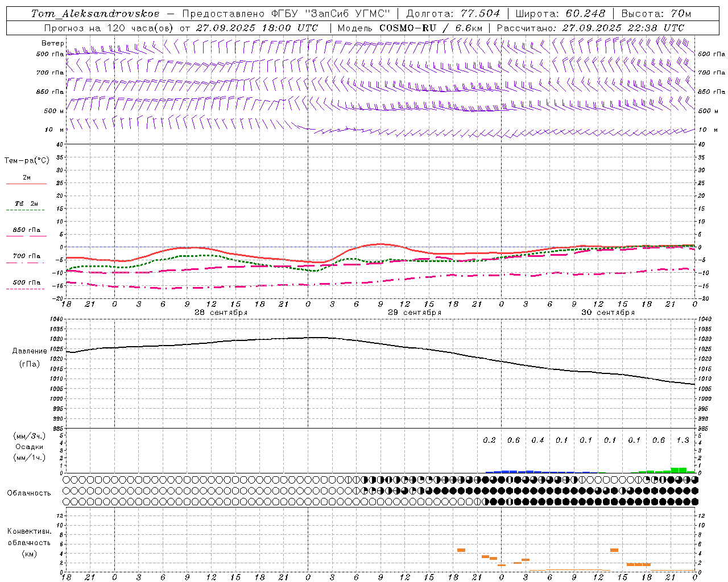Click the Конвективн. облачность panel label
The width and height of the screenshot is (728, 582).
point(29,542)
